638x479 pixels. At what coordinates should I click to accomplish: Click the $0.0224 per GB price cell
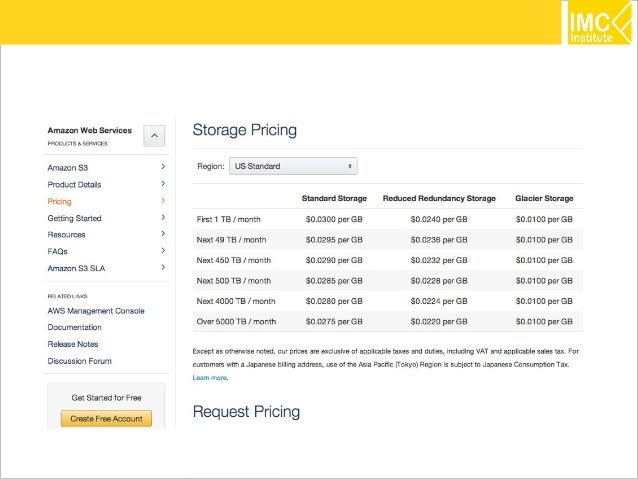click(439, 301)
